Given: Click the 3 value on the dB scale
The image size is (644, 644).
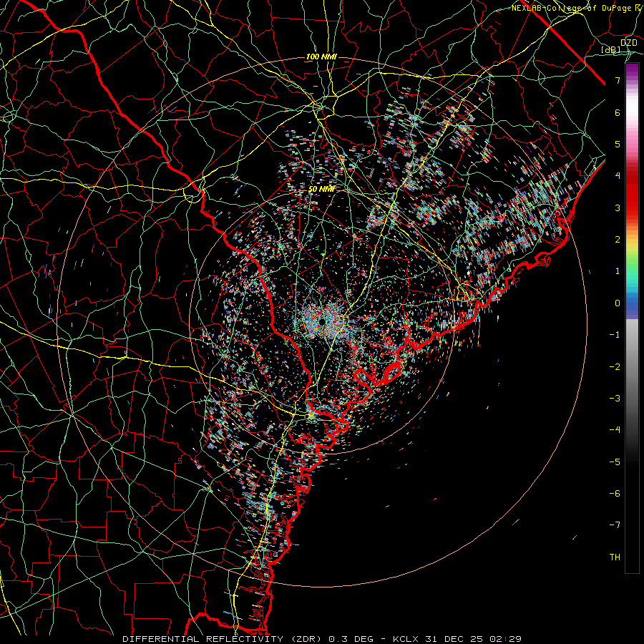Looking at the screenshot, I should coord(618,208).
